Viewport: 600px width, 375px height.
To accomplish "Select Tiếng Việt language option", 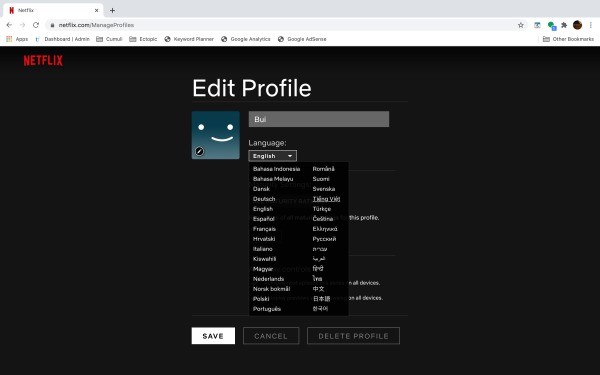I will point(326,199).
